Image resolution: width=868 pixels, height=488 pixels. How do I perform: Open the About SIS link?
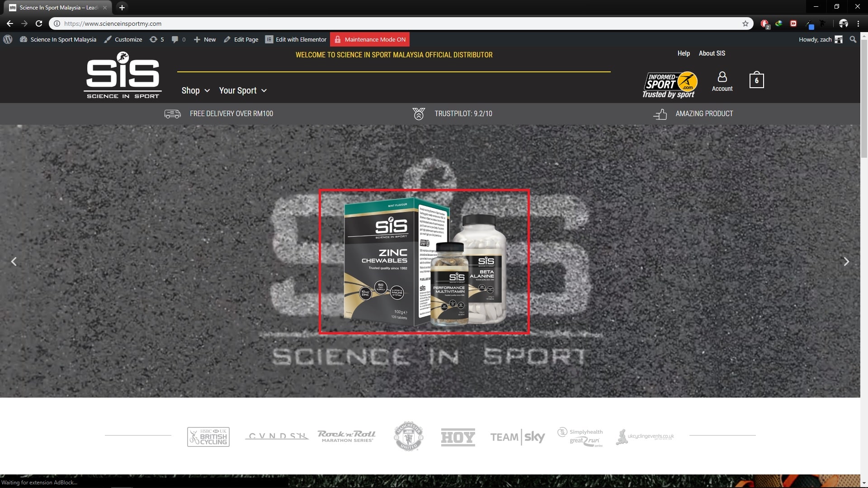click(712, 53)
